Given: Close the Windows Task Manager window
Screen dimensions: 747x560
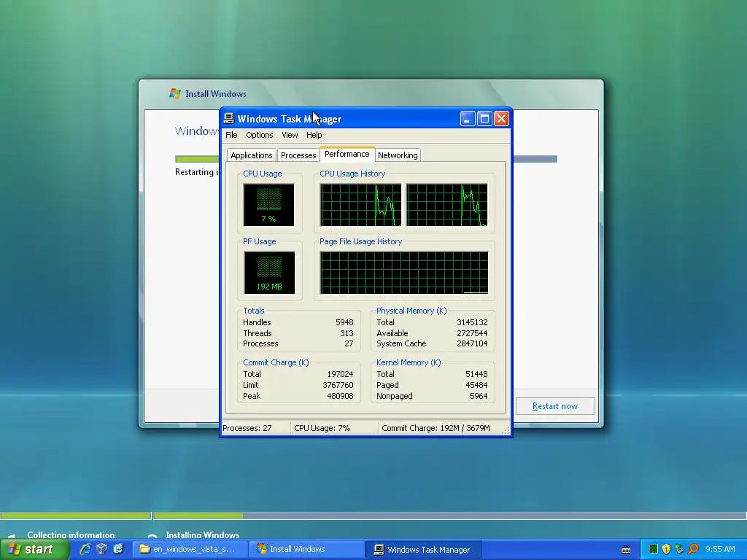Looking at the screenshot, I should (501, 119).
